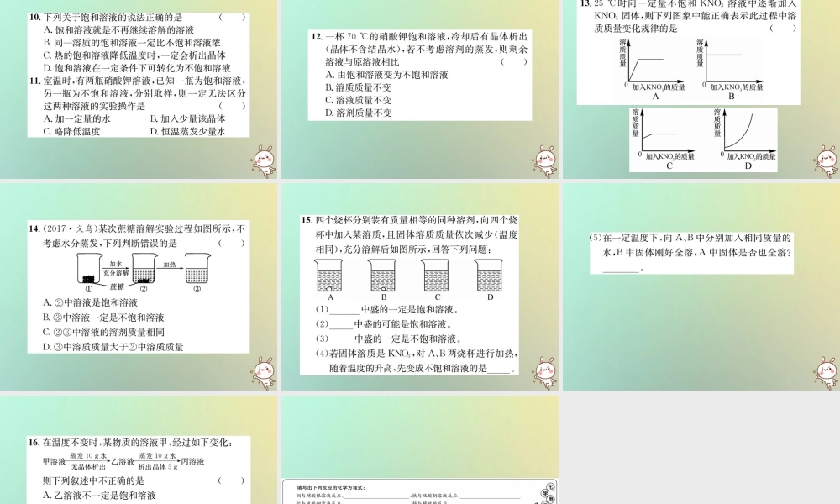Click option 'B. ③中溶液一定是不饱和溶液'
This screenshot has width=840, height=504.
coord(103,318)
